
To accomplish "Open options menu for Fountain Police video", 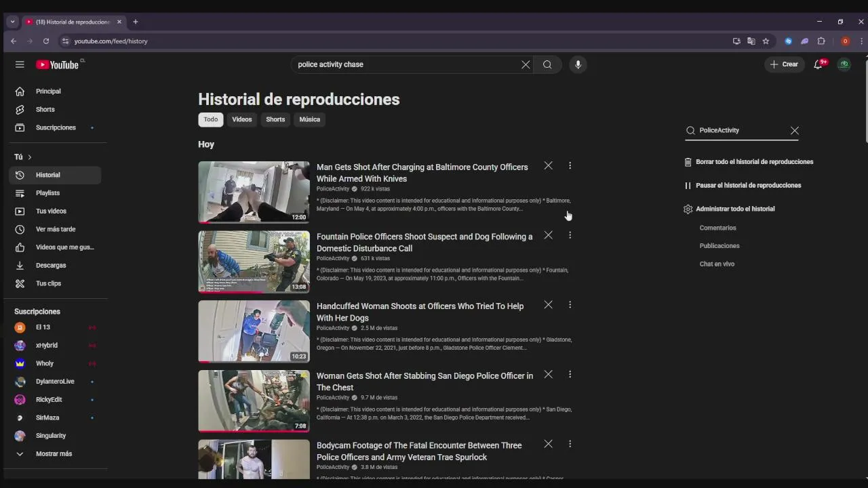I will pyautogui.click(x=570, y=235).
